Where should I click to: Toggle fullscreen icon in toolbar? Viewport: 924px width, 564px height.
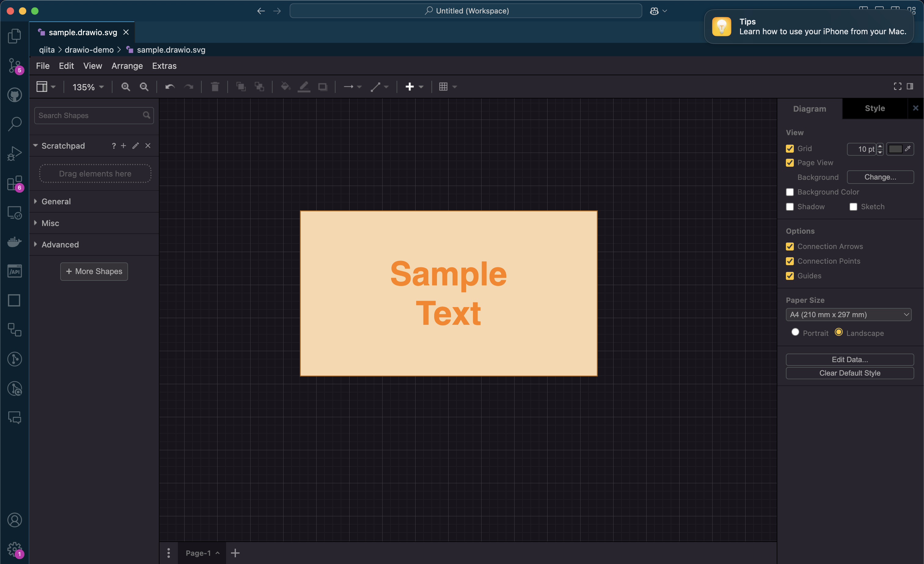pos(897,86)
